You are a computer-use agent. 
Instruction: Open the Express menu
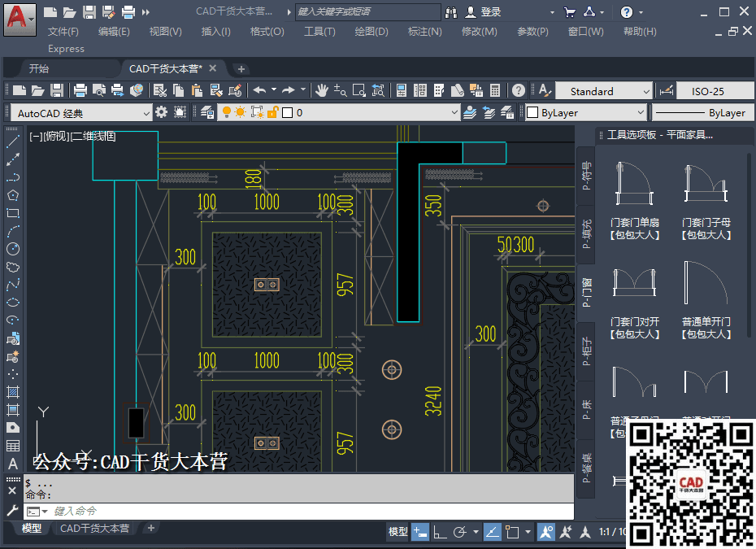click(66, 49)
